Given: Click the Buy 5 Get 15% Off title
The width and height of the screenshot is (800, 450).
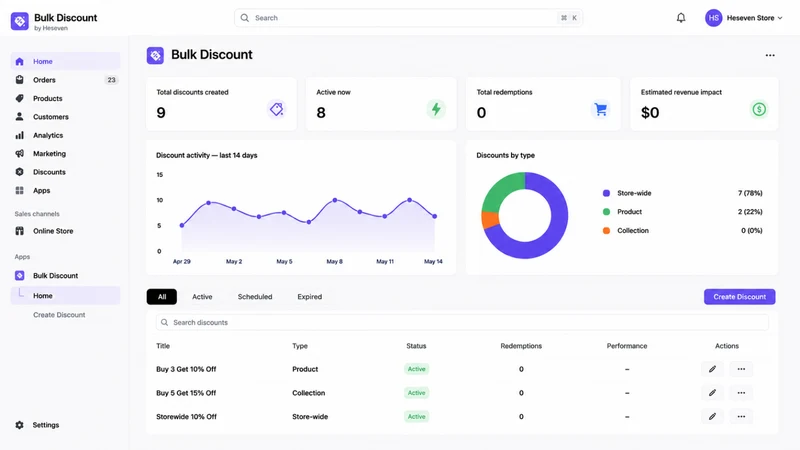Looking at the screenshot, I should click(x=186, y=393).
